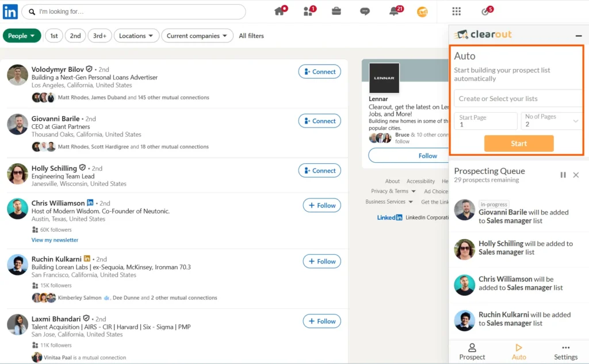Open the orange profile avatar menu
589x364 pixels.
422,12
